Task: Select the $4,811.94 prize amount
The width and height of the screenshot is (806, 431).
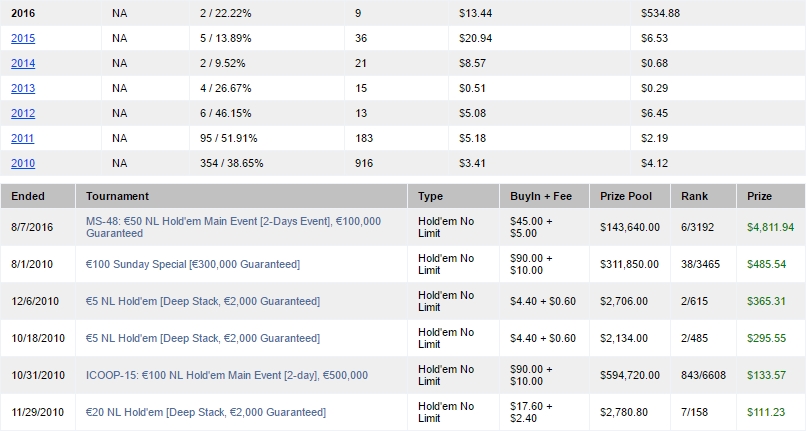Action: pyautogui.click(x=771, y=227)
